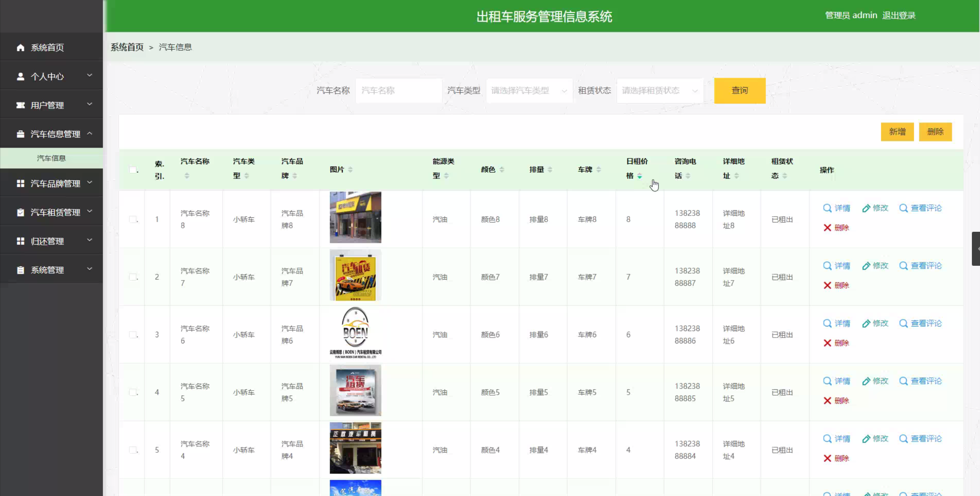Check the checkbox for 汽车名称8 row
This screenshot has height=496, width=980.
tap(133, 219)
